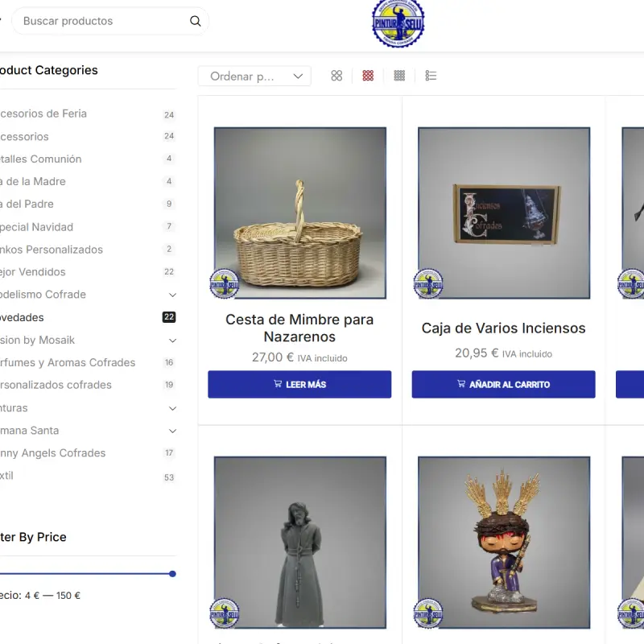The width and height of the screenshot is (644, 644).
Task: Click Añadir al Carrito for Caja de Varios Inciensos
Action: click(x=503, y=384)
